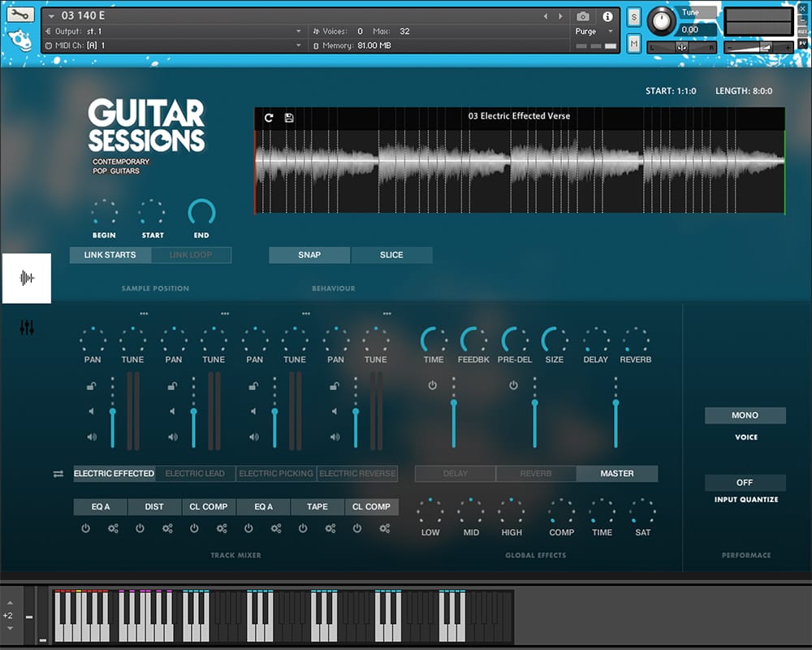
Task: Open the instrument info icon
Action: coord(607,16)
